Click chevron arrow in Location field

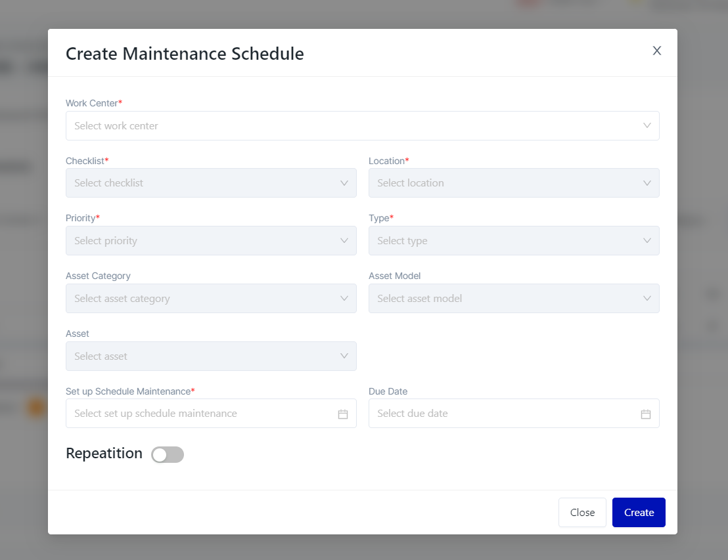[647, 183]
